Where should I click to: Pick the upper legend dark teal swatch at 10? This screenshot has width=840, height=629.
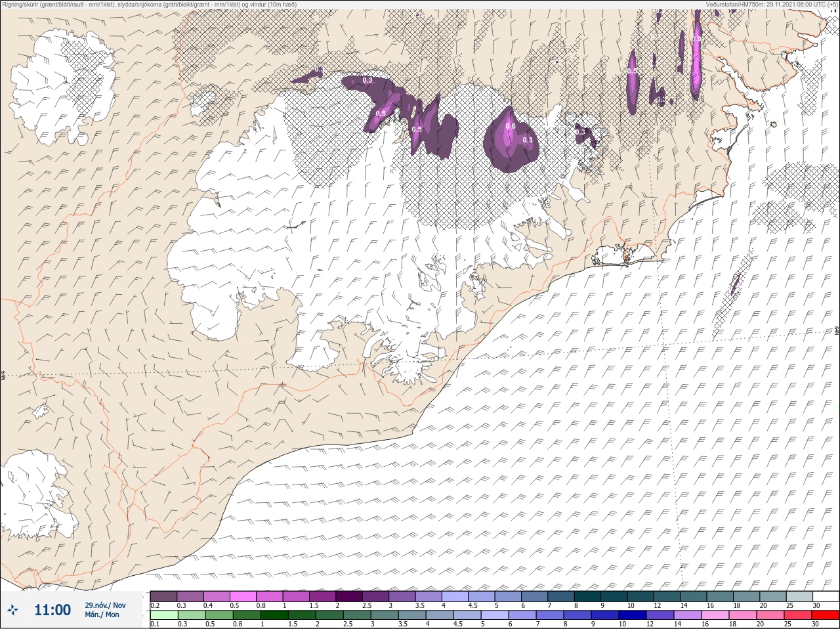pyautogui.click(x=640, y=596)
